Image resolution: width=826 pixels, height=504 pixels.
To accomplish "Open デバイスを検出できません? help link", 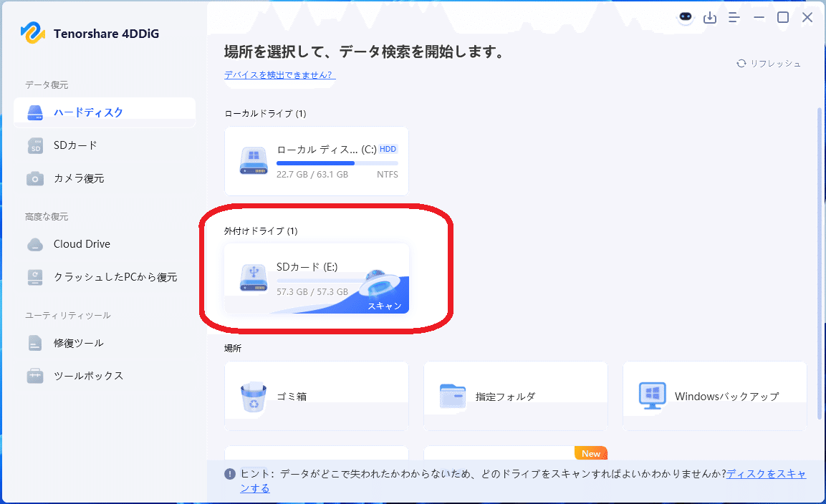I will point(279,76).
